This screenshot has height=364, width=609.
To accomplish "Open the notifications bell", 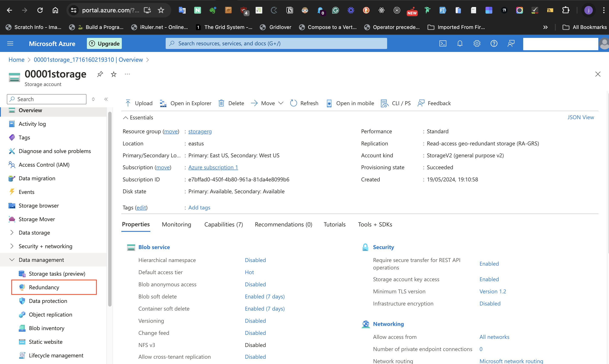I will tap(460, 43).
